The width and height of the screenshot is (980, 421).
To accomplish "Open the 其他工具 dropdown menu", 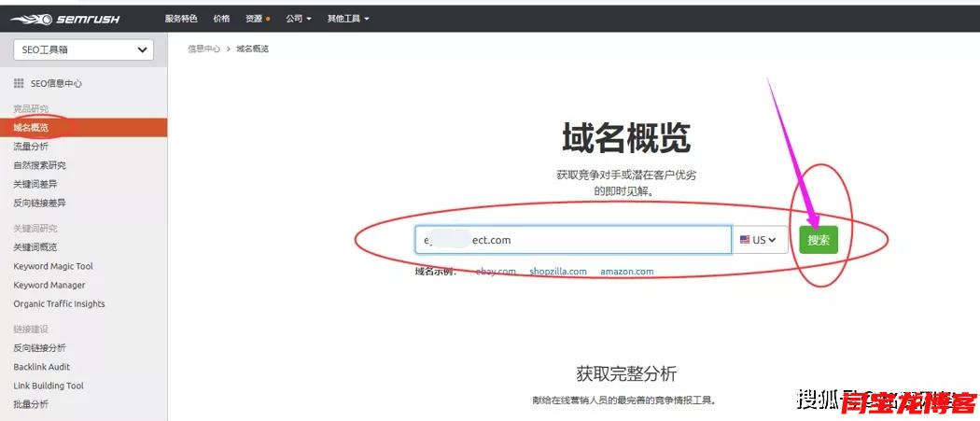I will [348, 19].
